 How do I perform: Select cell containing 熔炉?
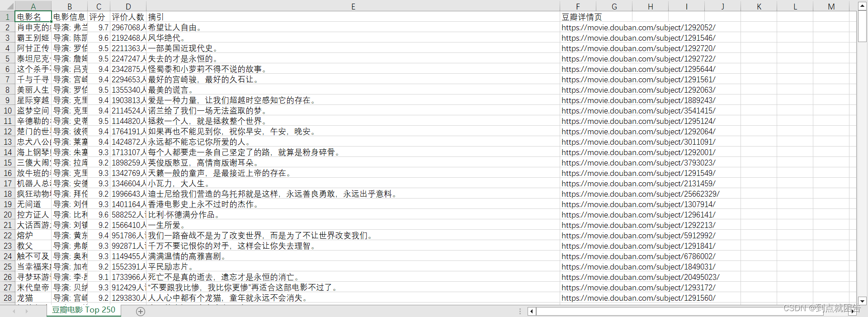pyautogui.click(x=33, y=236)
